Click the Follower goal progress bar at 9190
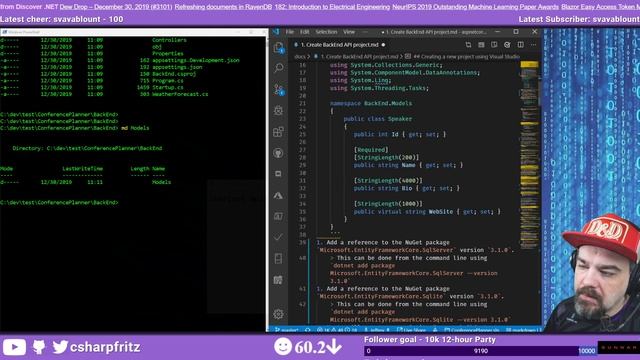 tap(481, 351)
